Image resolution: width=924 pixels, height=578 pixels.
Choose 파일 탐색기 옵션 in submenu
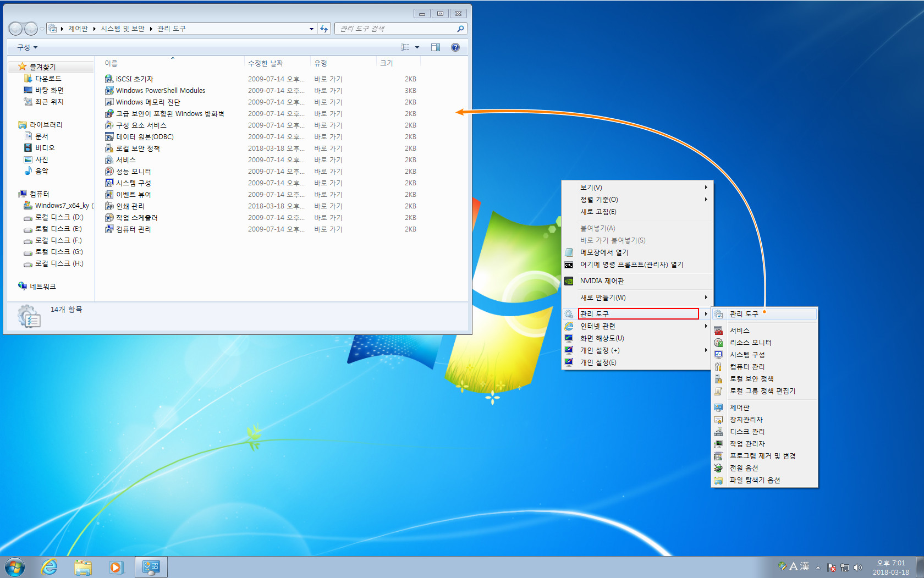(765, 480)
